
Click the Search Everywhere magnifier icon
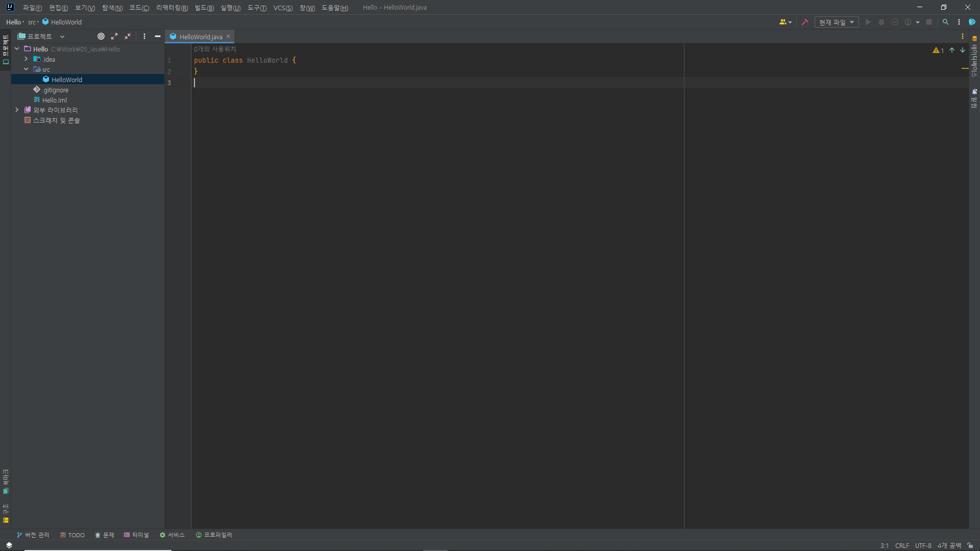pyautogui.click(x=945, y=22)
